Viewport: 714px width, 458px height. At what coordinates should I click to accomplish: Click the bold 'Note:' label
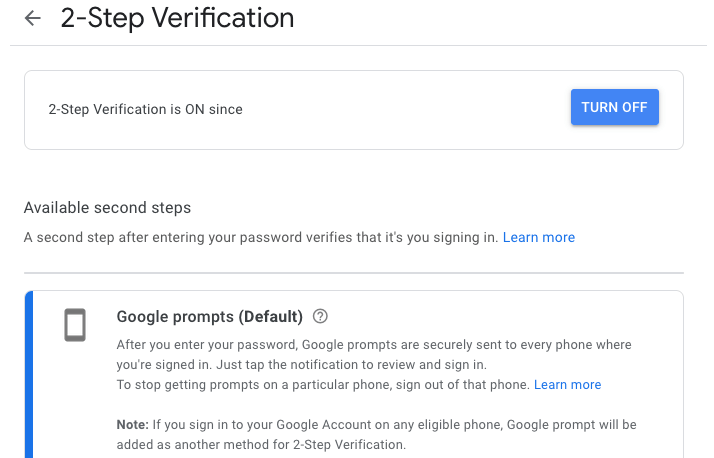tap(133, 425)
